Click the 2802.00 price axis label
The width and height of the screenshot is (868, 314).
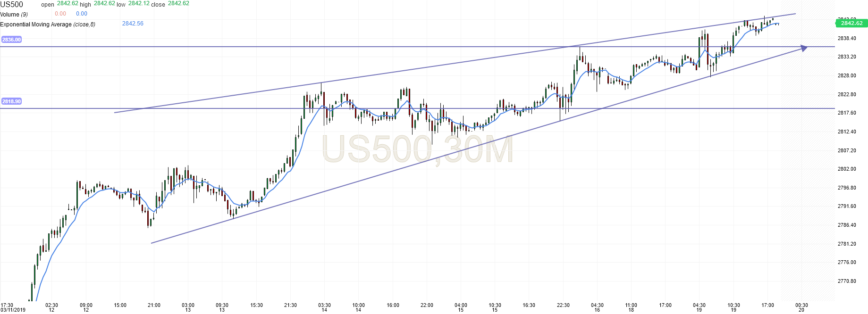[x=846, y=169]
